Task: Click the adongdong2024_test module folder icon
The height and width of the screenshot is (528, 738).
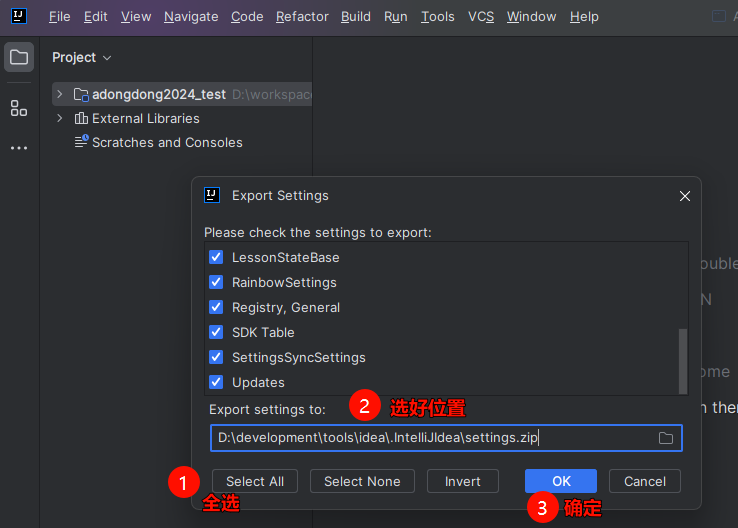Action: tap(81, 95)
